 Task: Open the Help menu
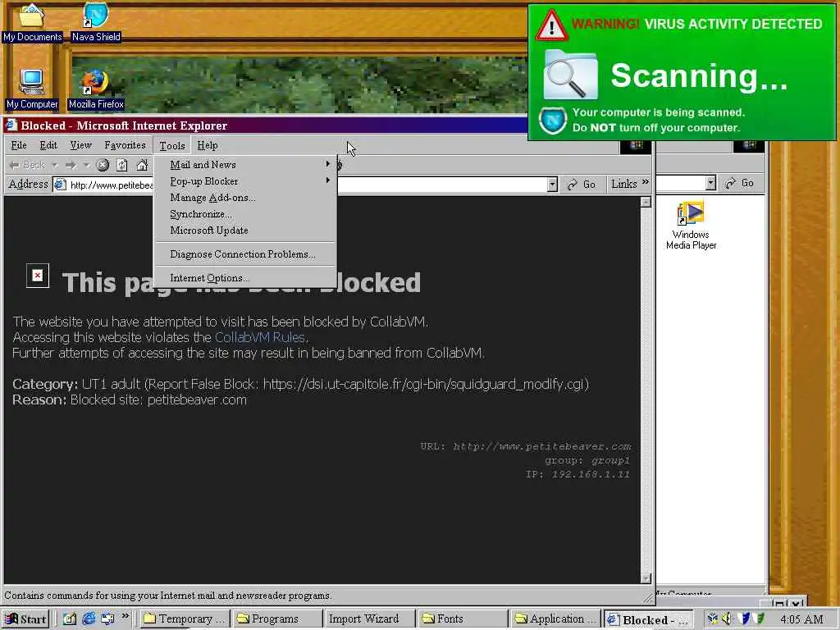[x=208, y=145]
